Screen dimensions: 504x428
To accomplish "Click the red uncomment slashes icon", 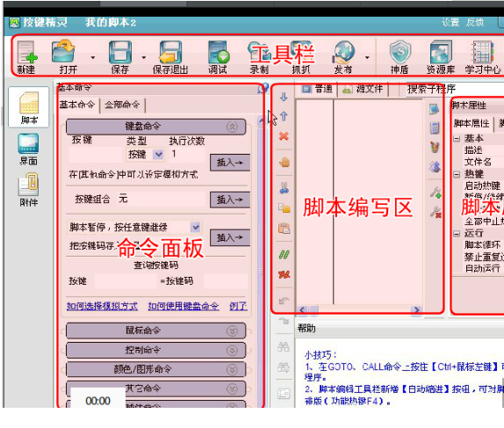I will (x=284, y=274).
